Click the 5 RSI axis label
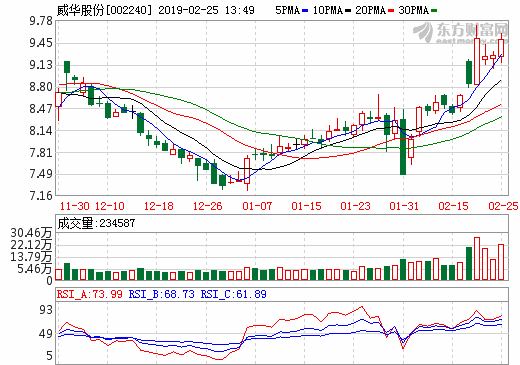The width and height of the screenshot is (520, 365). 49,356
